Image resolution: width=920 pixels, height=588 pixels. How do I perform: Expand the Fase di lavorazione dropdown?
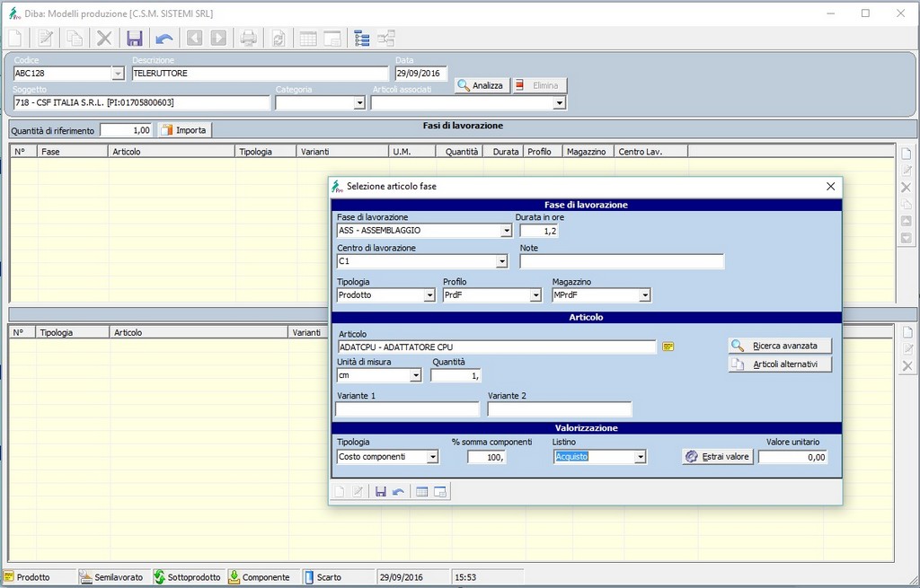click(x=507, y=231)
